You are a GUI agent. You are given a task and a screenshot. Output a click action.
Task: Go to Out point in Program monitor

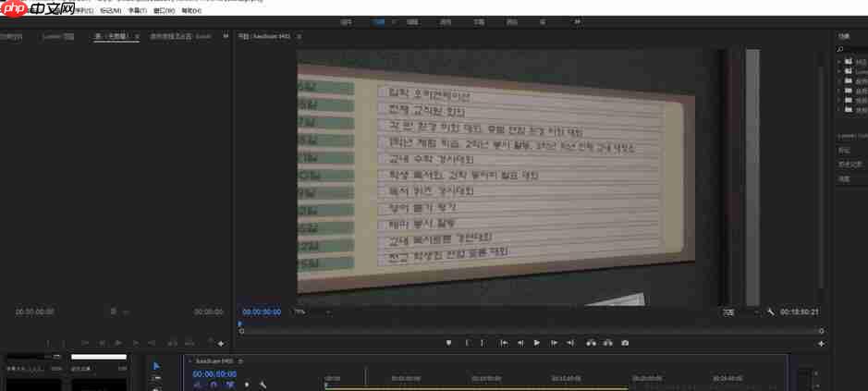570,343
